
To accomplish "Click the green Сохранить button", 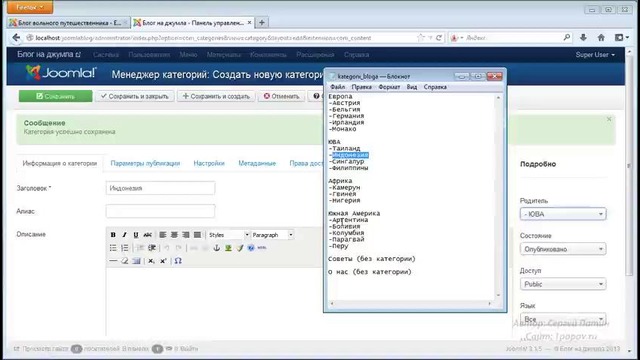I will point(56,96).
